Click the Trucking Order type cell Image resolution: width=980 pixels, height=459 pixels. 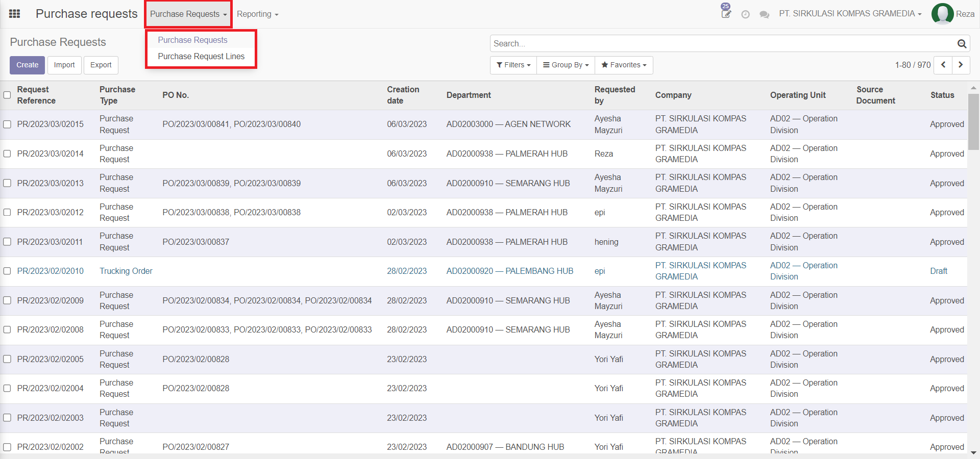click(x=126, y=271)
